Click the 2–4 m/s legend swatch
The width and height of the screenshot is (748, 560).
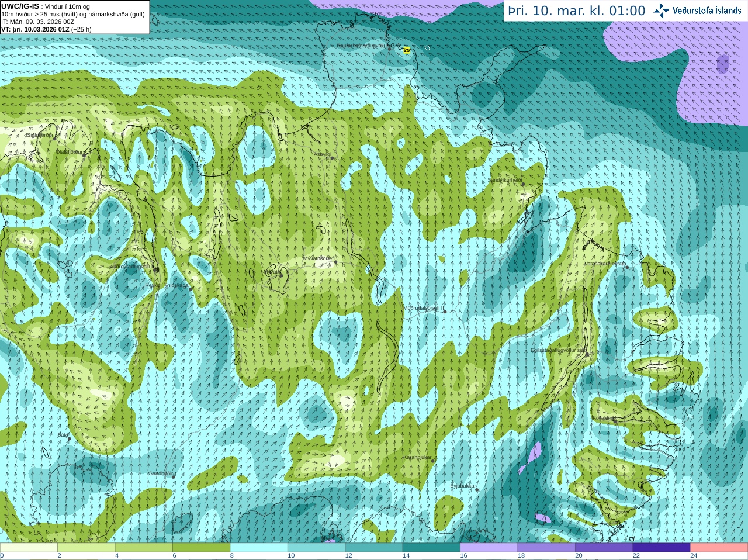click(86, 548)
